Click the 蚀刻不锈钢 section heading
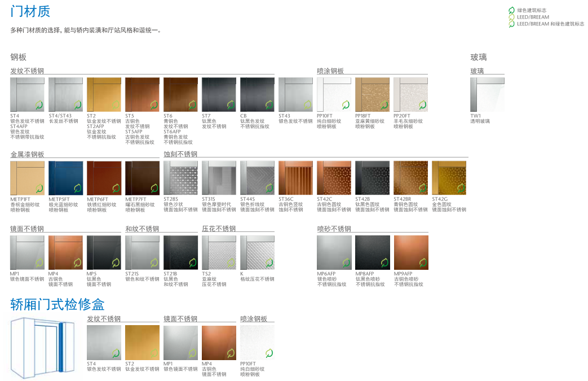Viewport: 588px width, 381px height. point(180,154)
